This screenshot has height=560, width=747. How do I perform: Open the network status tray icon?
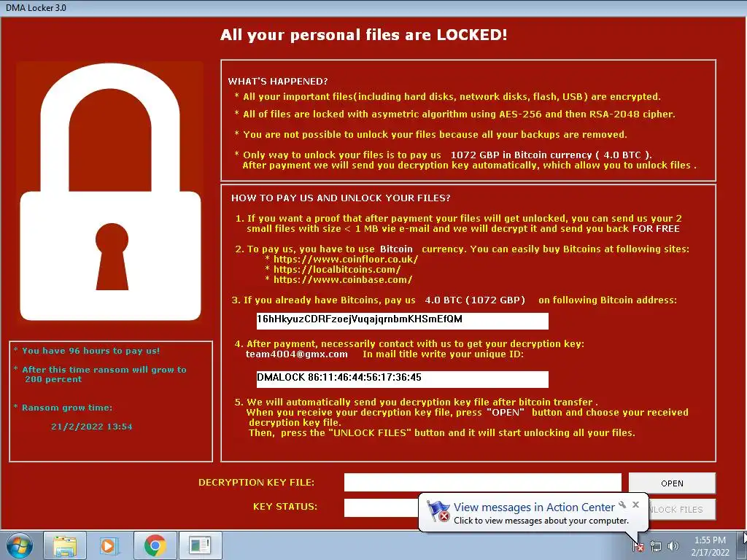[x=656, y=547]
